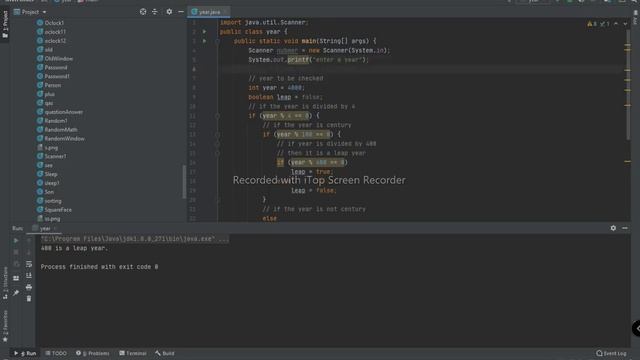This screenshot has width=640, height=360.
Task: Fold the century if block at line 13
Action: pos(217,134)
